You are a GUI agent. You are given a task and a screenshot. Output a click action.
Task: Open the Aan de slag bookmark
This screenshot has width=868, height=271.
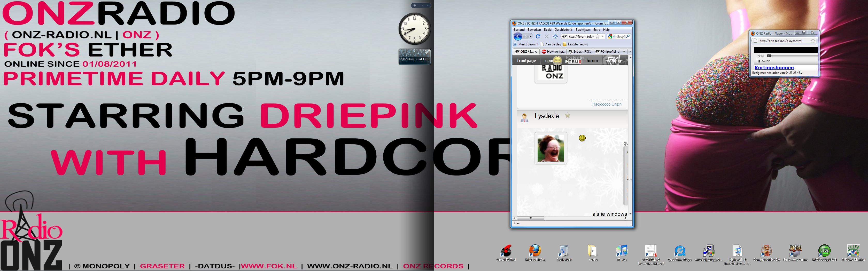tap(551, 44)
